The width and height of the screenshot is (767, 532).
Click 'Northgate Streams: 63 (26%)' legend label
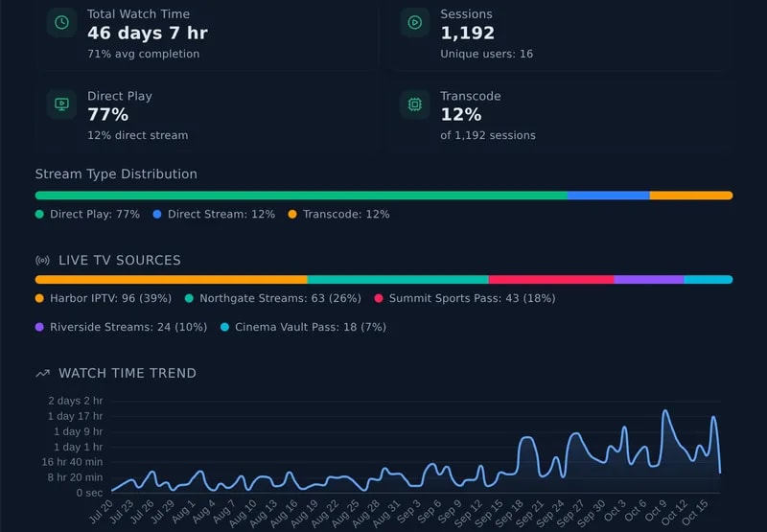[x=280, y=298]
